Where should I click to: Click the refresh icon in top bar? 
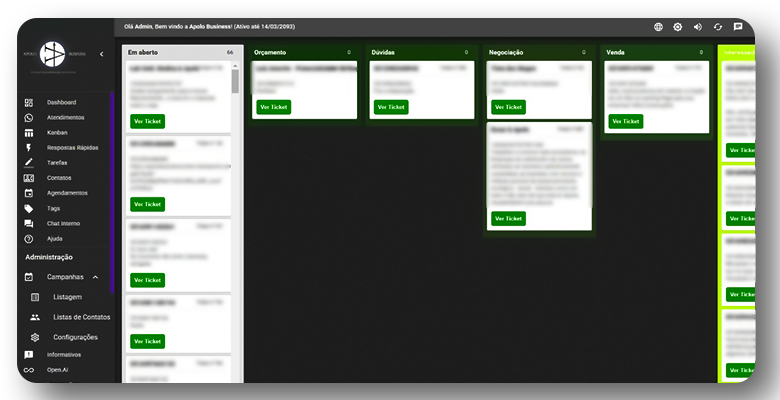click(717, 27)
